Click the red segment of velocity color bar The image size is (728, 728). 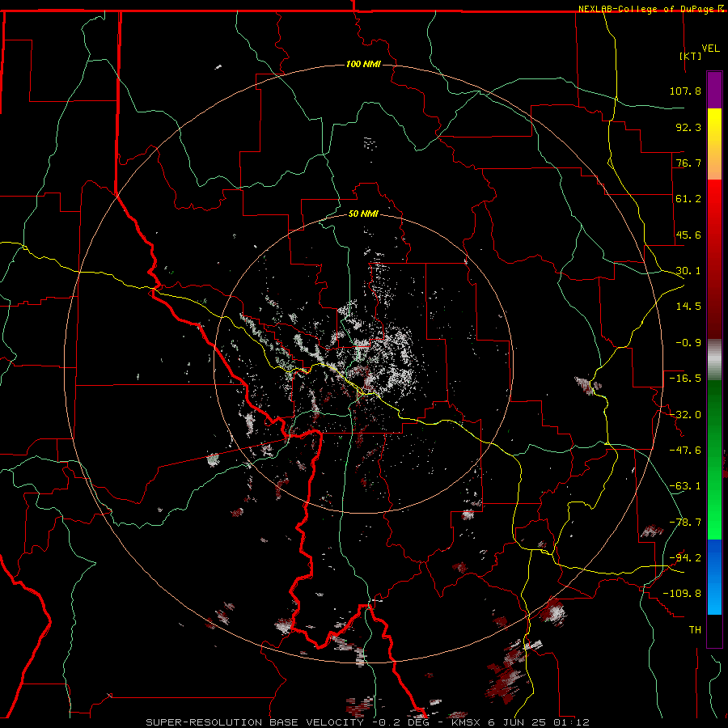pos(714,259)
